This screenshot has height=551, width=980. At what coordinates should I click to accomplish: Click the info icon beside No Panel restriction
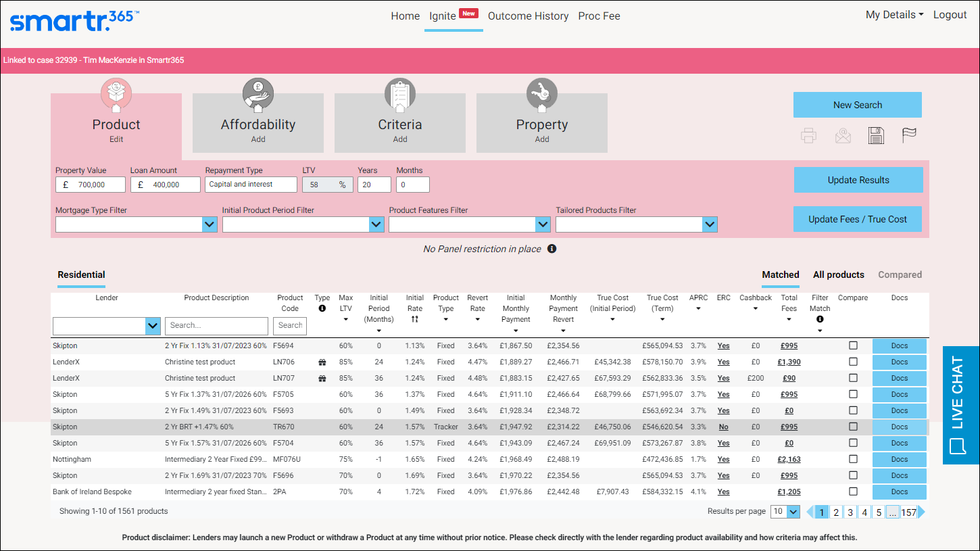coord(552,249)
